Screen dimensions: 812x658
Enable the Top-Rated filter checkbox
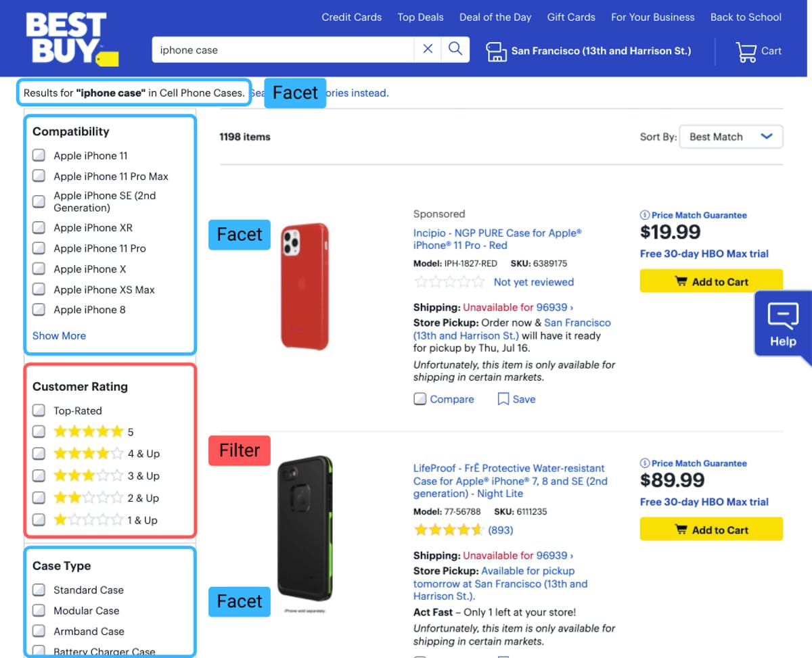click(x=39, y=410)
